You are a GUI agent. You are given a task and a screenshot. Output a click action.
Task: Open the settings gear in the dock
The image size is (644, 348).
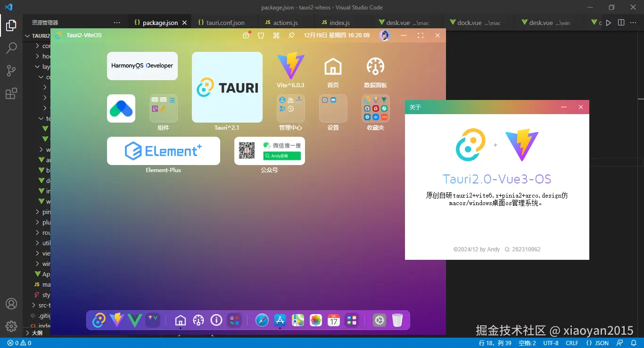tap(380, 321)
